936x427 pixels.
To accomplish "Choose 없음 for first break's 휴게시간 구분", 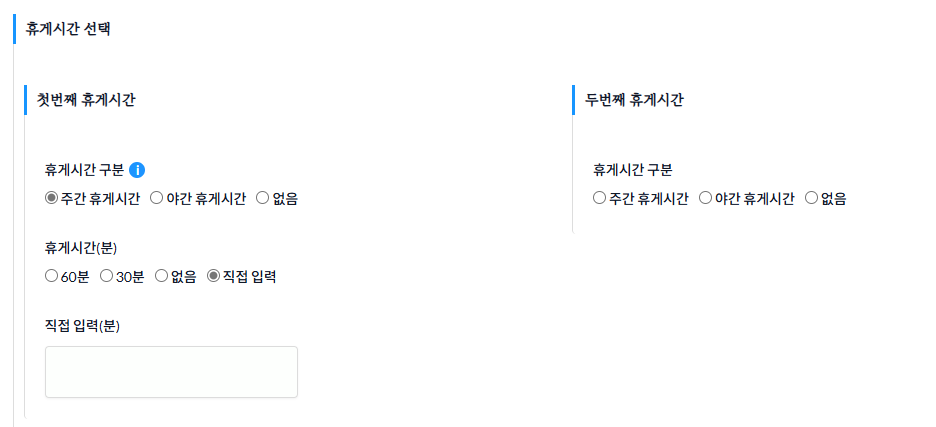I will tap(263, 198).
